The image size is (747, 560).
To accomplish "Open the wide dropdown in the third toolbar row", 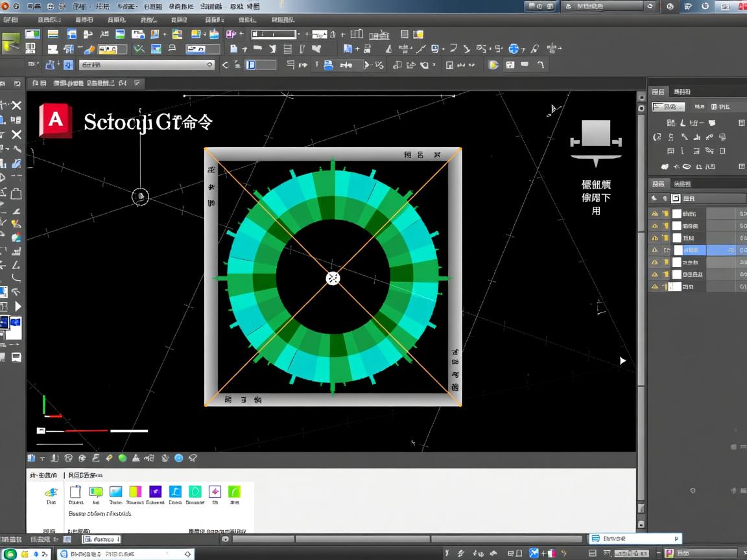I will [x=147, y=65].
